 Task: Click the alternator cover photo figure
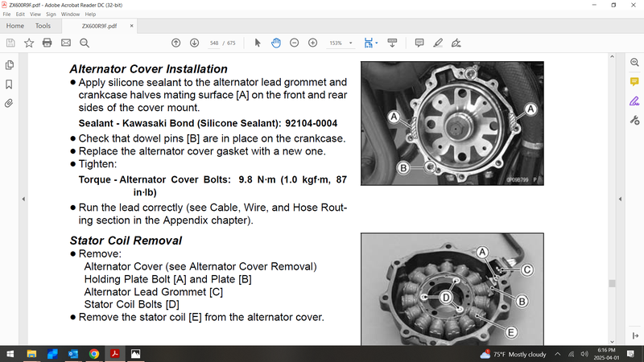[452, 124]
